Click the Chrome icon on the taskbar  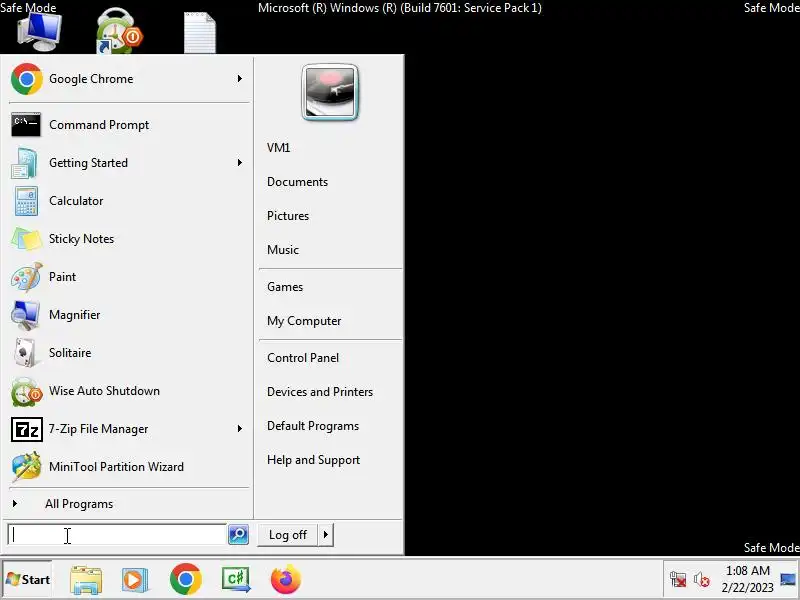click(186, 579)
